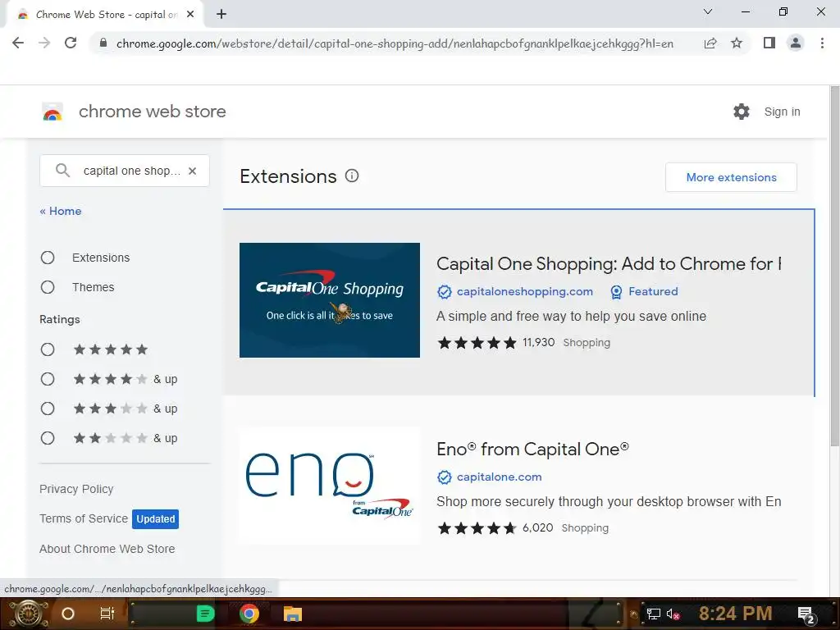Screen dimensions: 840x630
Task: Open Eno from Capital One thumbnail
Action: click(330, 486)
